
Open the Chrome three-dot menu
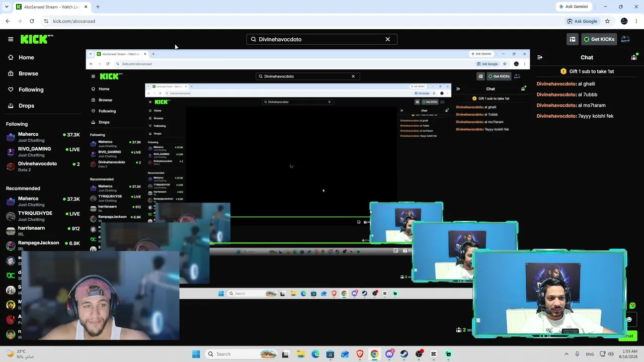click(636, 21)
